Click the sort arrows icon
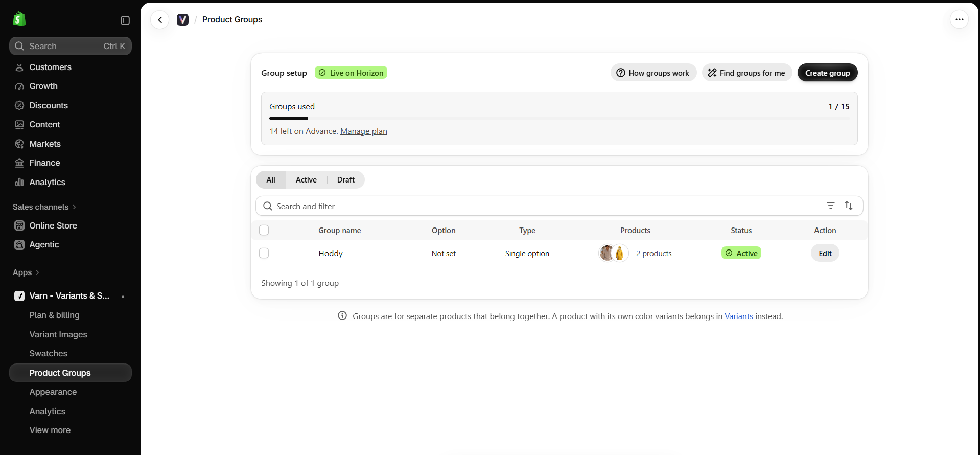This screenshot has width=980, height=455. [x=849, y=206]
